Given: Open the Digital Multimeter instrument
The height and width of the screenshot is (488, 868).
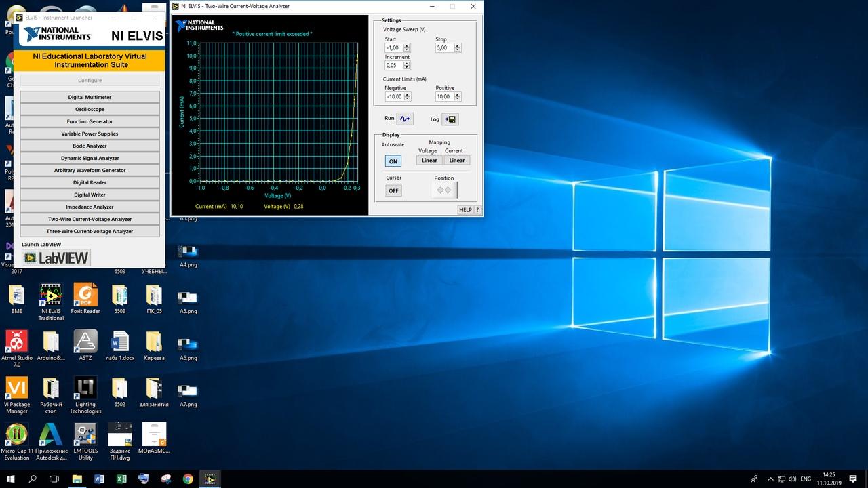Looking at the screenshot, I should click(90, 97).
